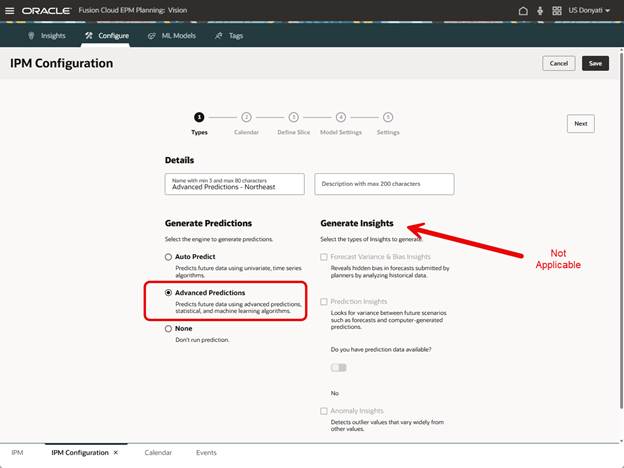Click the ML Models icon
624x468 pixels.
(x=151, y=36)
